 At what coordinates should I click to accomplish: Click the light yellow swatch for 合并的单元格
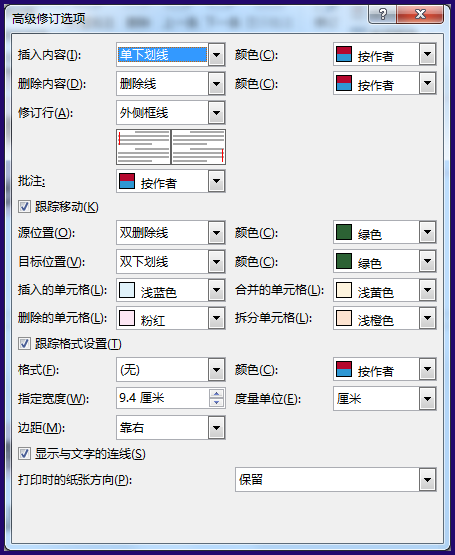click(x=343, y=290)
